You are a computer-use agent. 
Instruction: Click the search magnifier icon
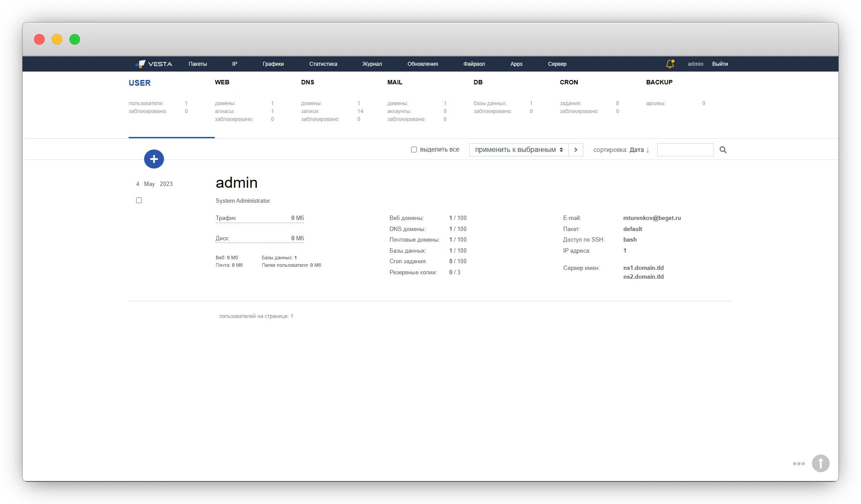(723, 150)
